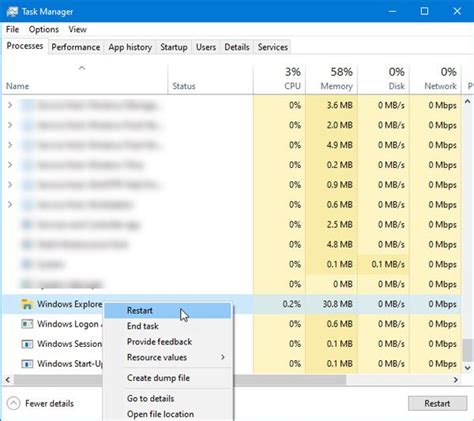Image resolution: width=474 pixels, height=421 pixels.
Task: Click the Restart button at bottom right
Action: [x=437, y=404]
